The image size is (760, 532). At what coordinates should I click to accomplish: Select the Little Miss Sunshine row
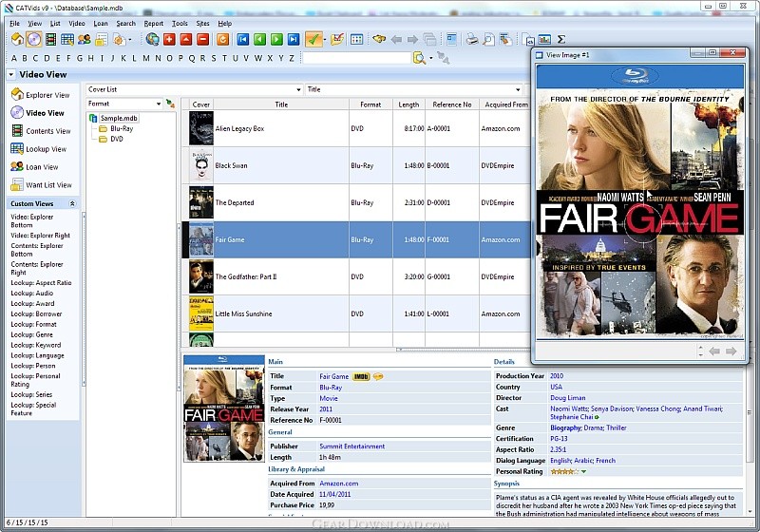355,313
